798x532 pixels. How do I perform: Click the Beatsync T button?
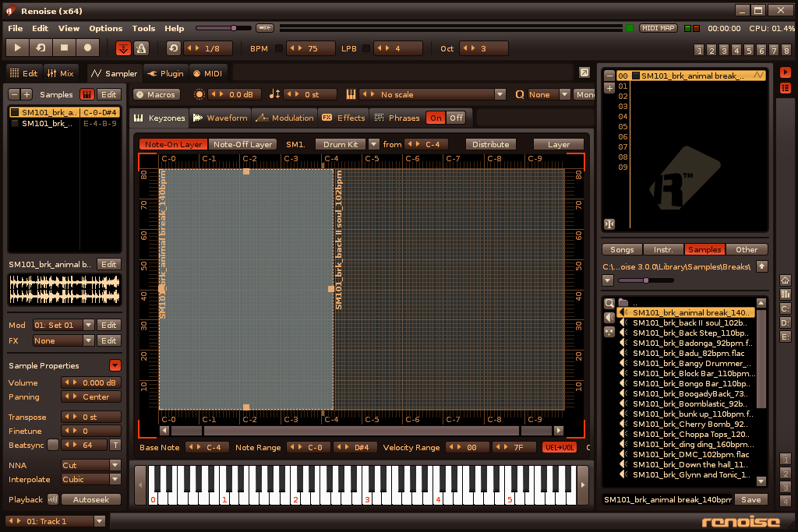click(x=115, y=445)
